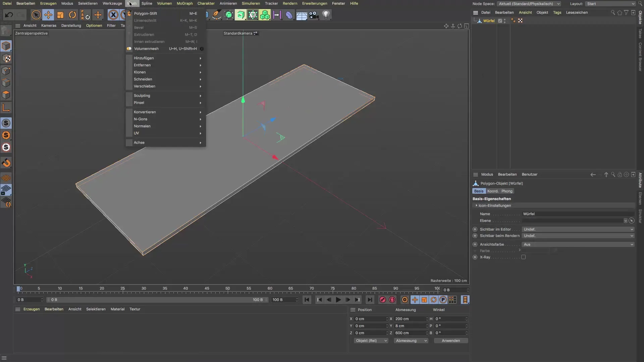Play the timeline animation forward

pos(338,300)
